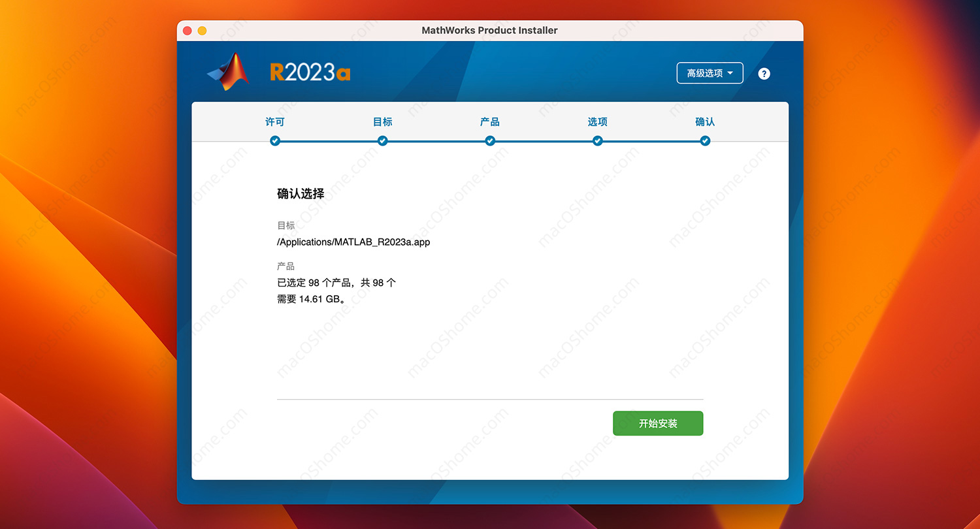Click the checkmark under 许可
Screen dimensions: 980x529
275,140
